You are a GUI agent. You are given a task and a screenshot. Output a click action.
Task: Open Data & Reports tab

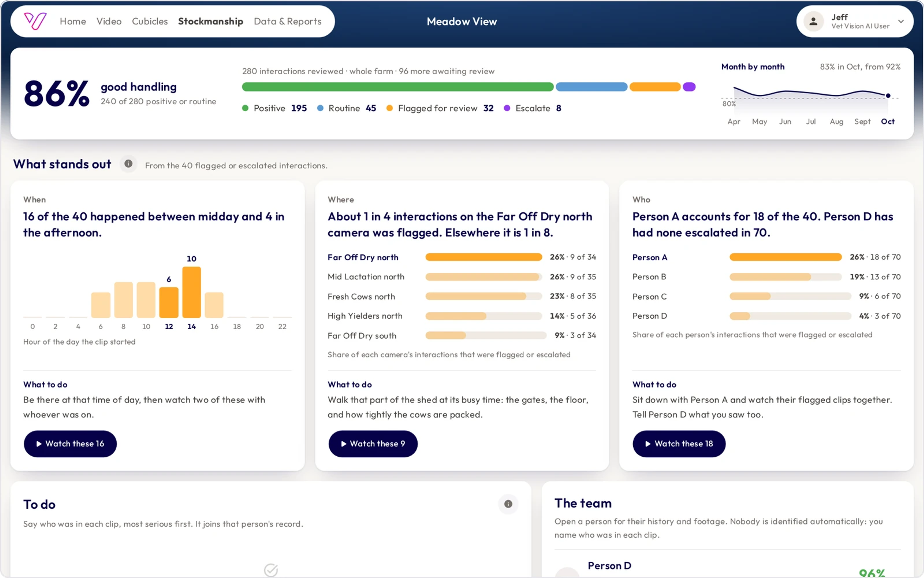[288, 21]
